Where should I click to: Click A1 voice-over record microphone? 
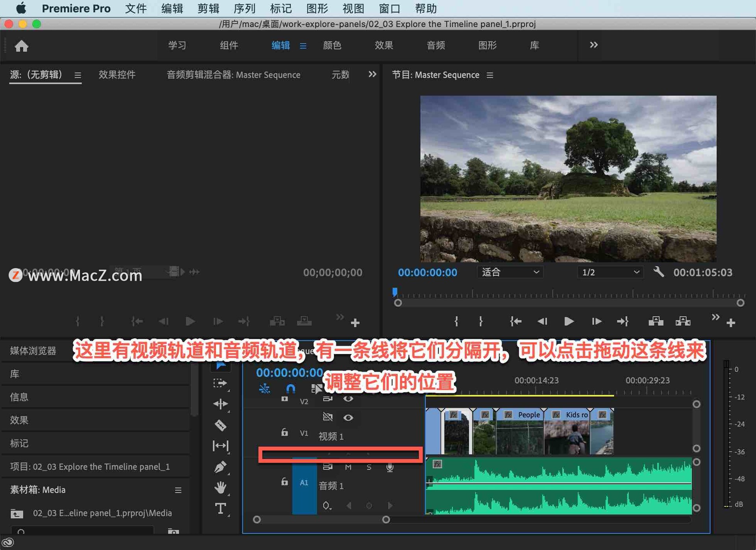pyautogui.click(x=390, y=467)
